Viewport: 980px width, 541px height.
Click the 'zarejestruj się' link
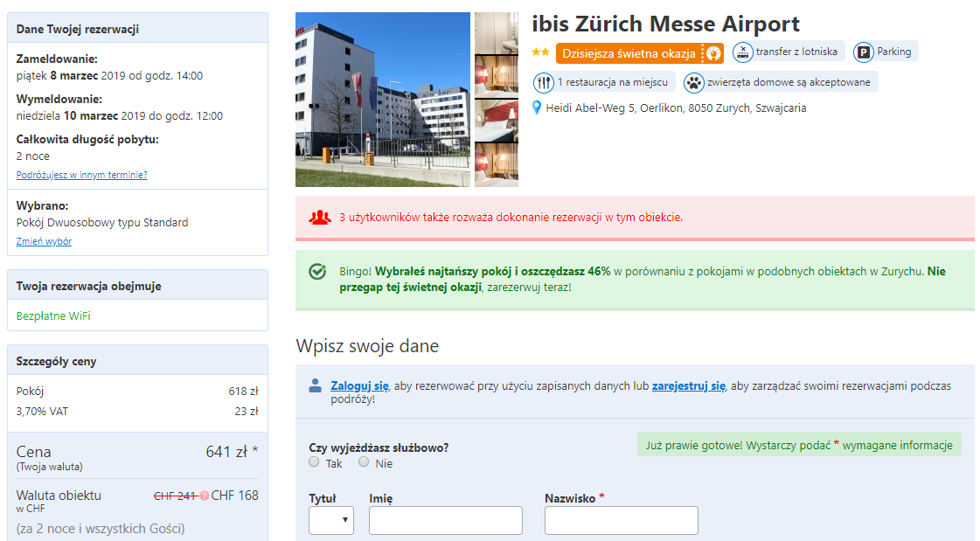pyautogui.click(x=689, y=385)
